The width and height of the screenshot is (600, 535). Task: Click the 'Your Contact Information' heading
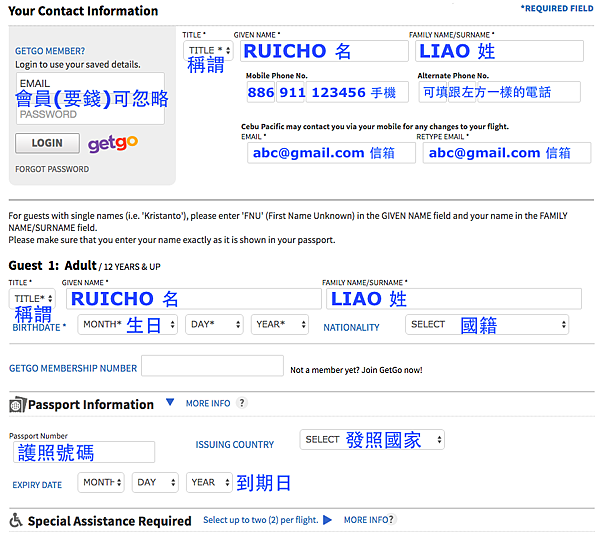(83, 11)
